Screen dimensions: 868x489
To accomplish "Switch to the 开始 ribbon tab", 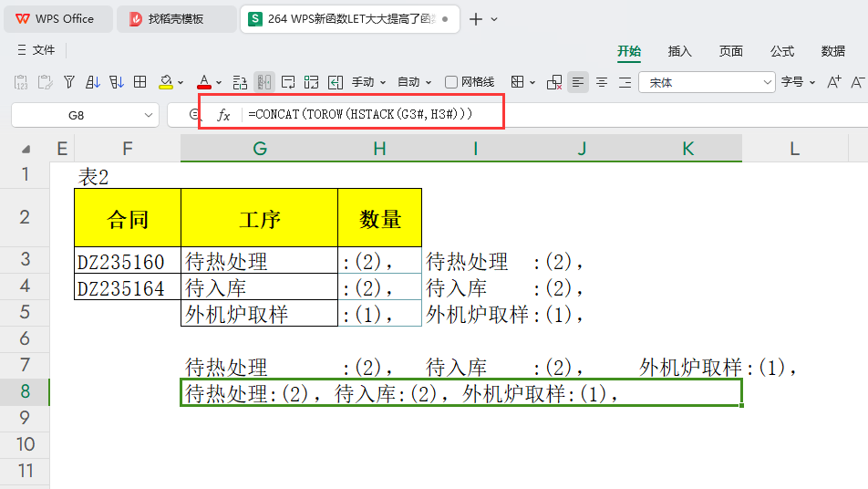I will (629, 51).
